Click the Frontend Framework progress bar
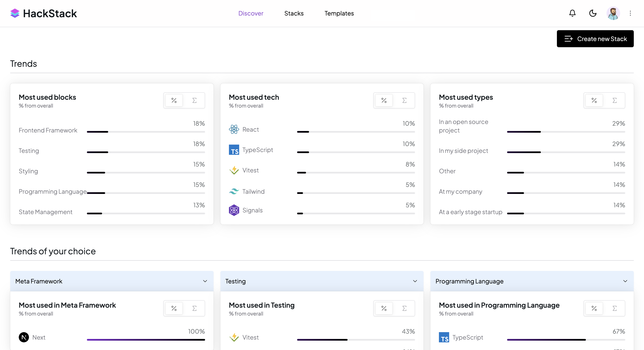The width and height of the screenshot is (644, 350). (x=146, y=132)
